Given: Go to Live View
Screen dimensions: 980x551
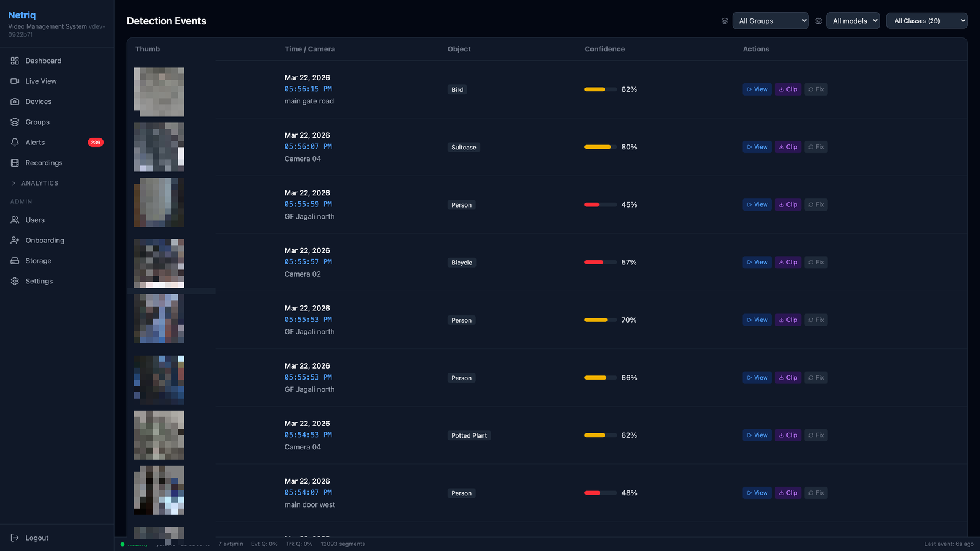Looking at the screenshot, I should 56,81.
